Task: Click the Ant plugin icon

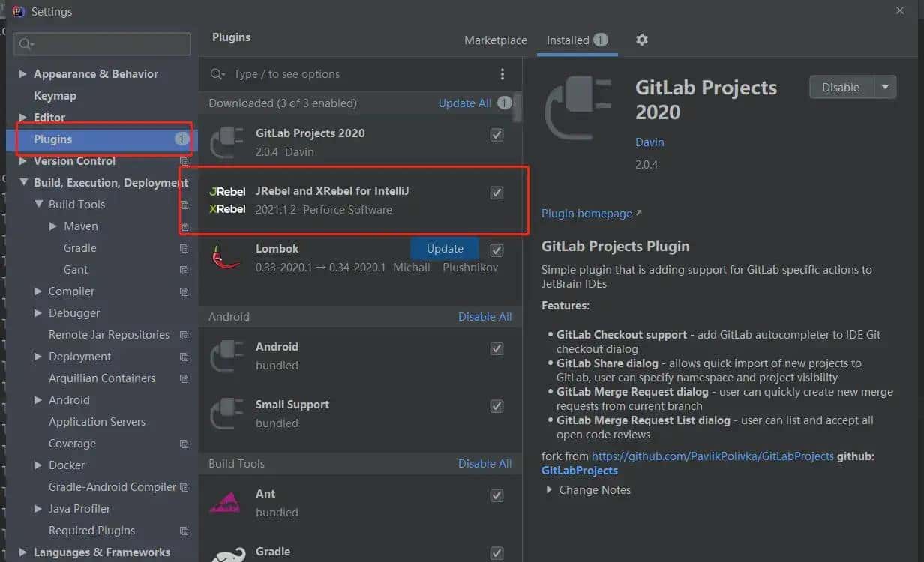Action: (x=226, y=502)
